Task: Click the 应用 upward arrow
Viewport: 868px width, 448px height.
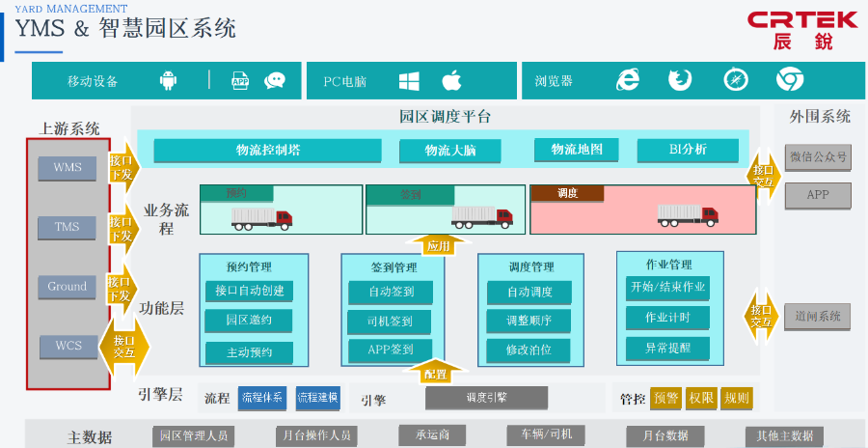Action: click(x=439, y=245)
